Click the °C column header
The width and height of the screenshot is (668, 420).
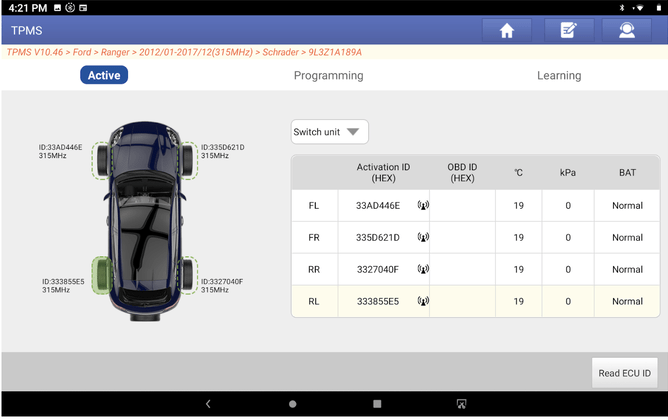pyautogui.click(x=518, y=173)
